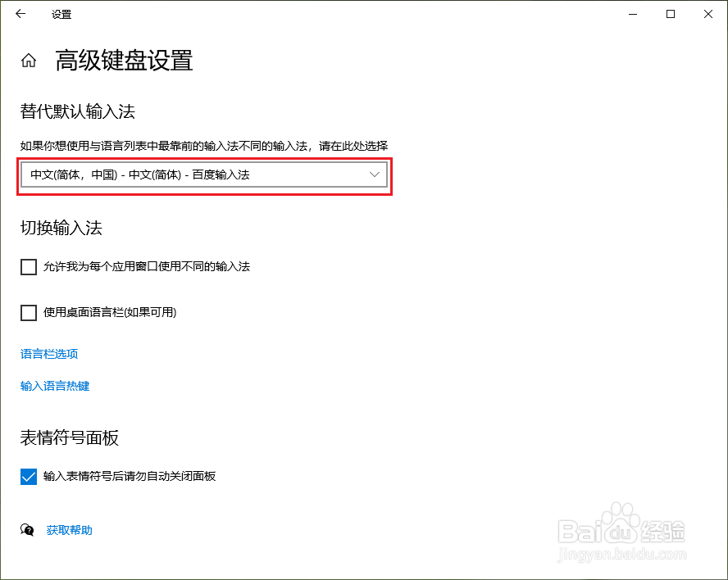Click the get help chat icon
Screen dimensions: 728x580
(x=27, y=529)
